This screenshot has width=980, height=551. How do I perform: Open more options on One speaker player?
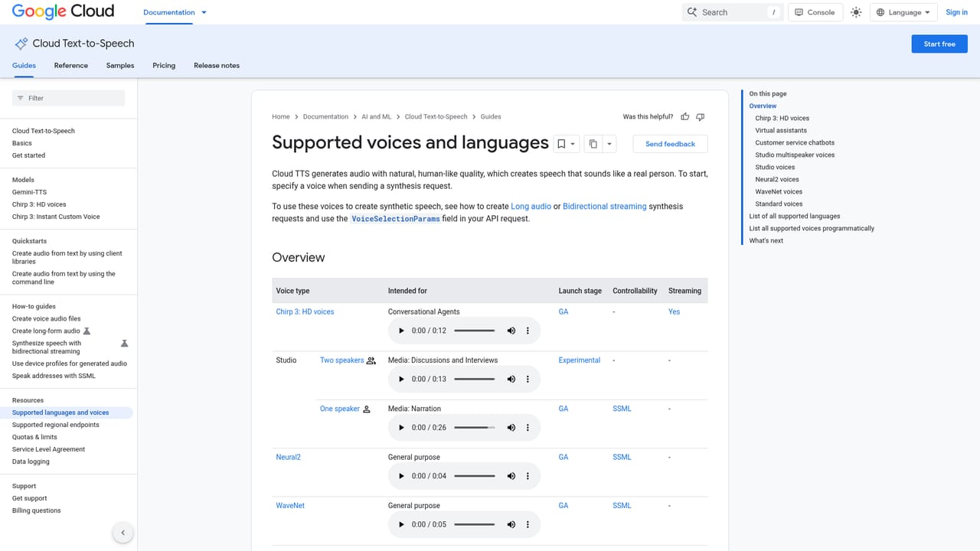(528, 428)
